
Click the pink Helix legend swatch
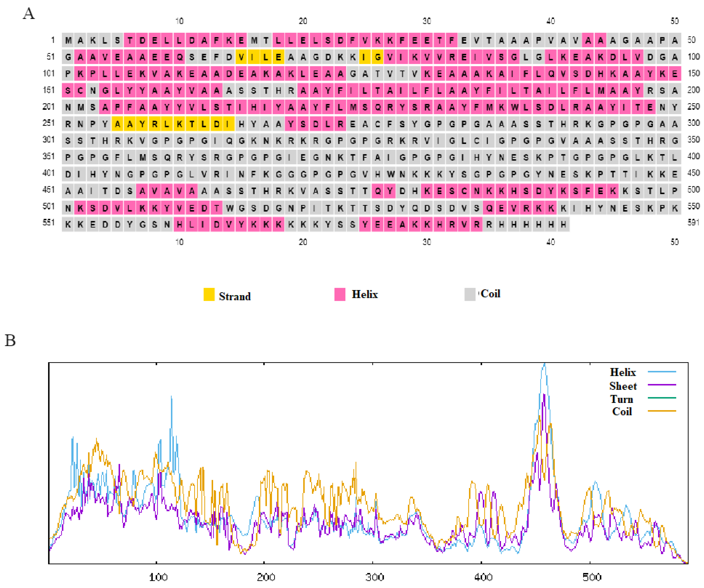pyautogui.click(x=340, y=294)
